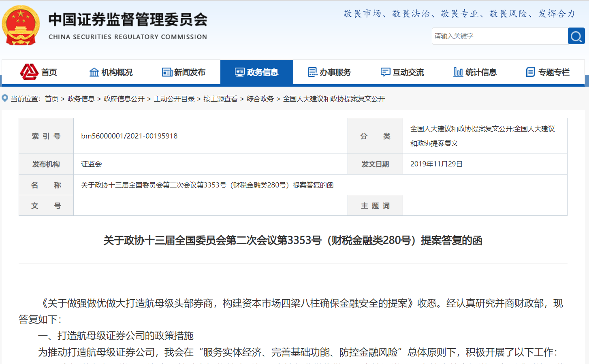Open 主动公开目录 breadcrumb link
The height and width of the screenshot is (364, 589).
coord(174,99)
